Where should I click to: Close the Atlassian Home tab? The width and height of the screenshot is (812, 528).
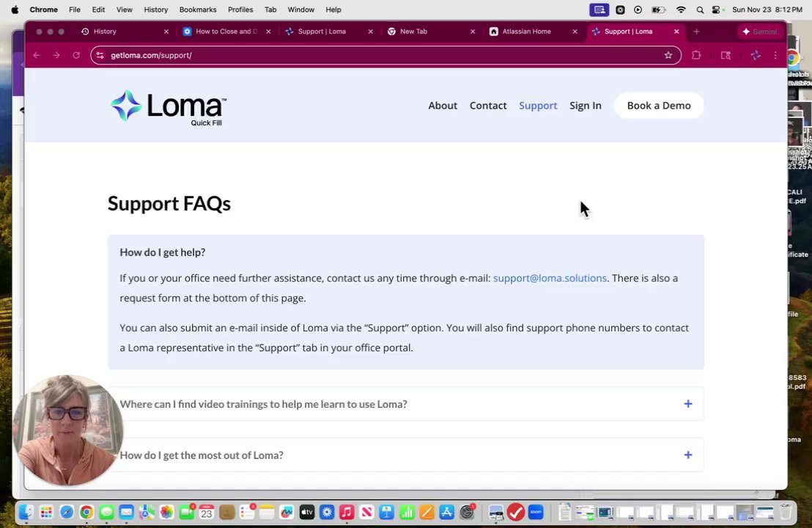[575, 31]
